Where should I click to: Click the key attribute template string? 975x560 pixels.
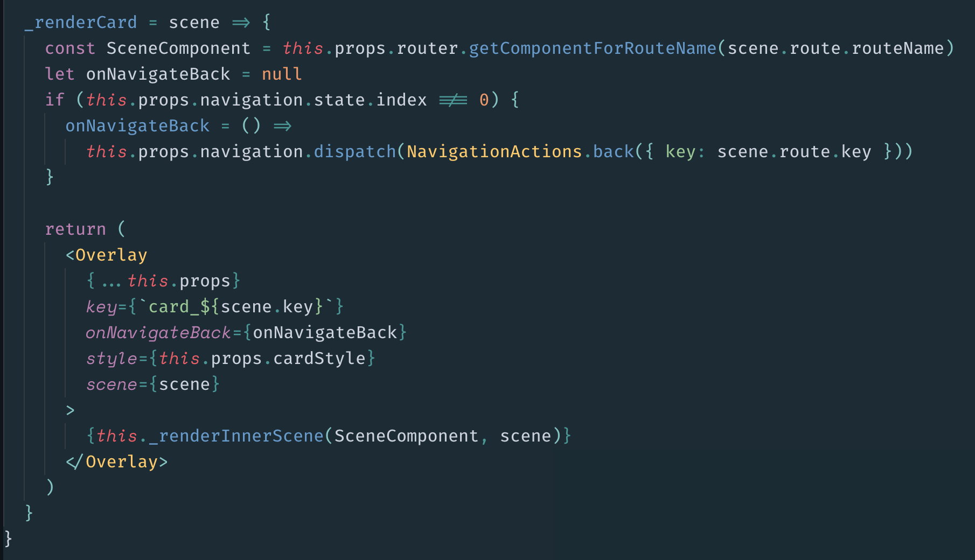click(x=236, y=307)
